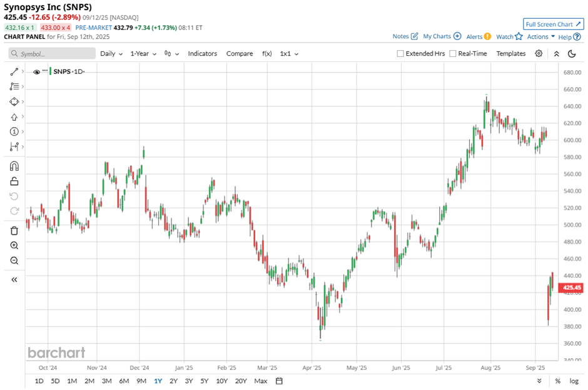Select the 5Y time range tab
Viewport: 588px width, 390px height.
pos(205,381)
